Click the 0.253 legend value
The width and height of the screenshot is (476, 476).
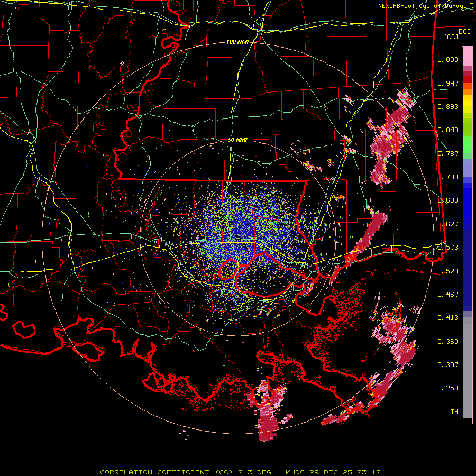point(448,388)
